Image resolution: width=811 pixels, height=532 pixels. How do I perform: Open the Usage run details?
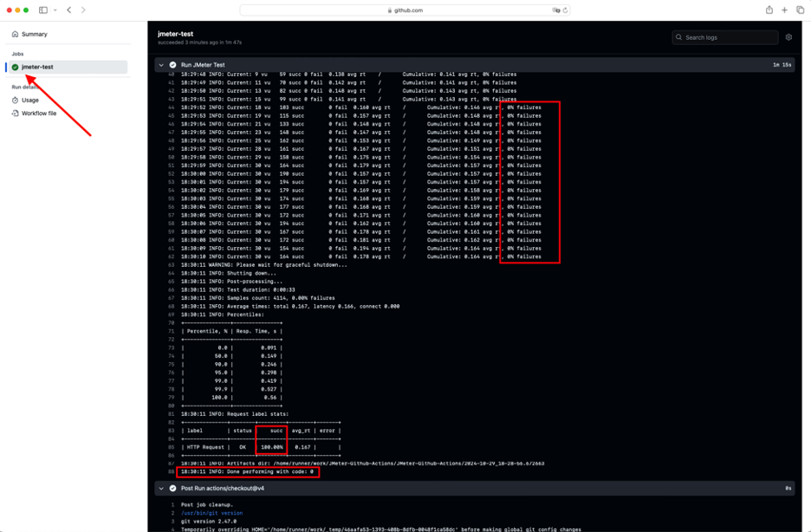pyautogui.click(x=30, y=101)
